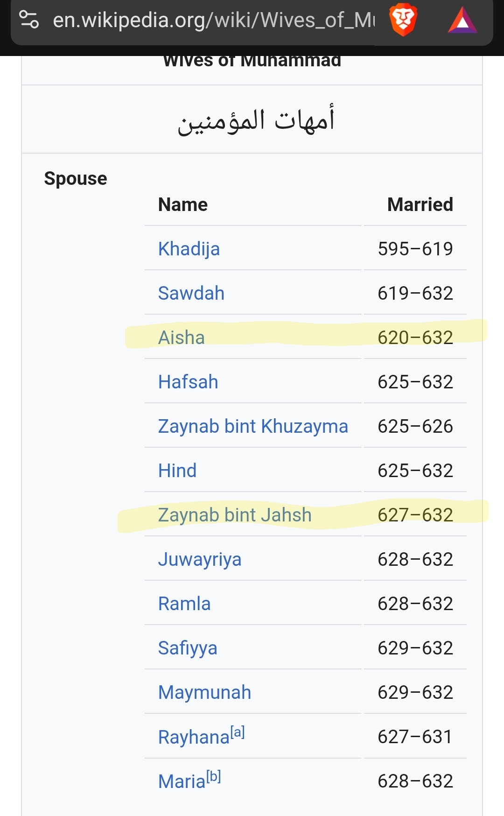Tap footnote [b] beside Maria

tap(214, 776)
